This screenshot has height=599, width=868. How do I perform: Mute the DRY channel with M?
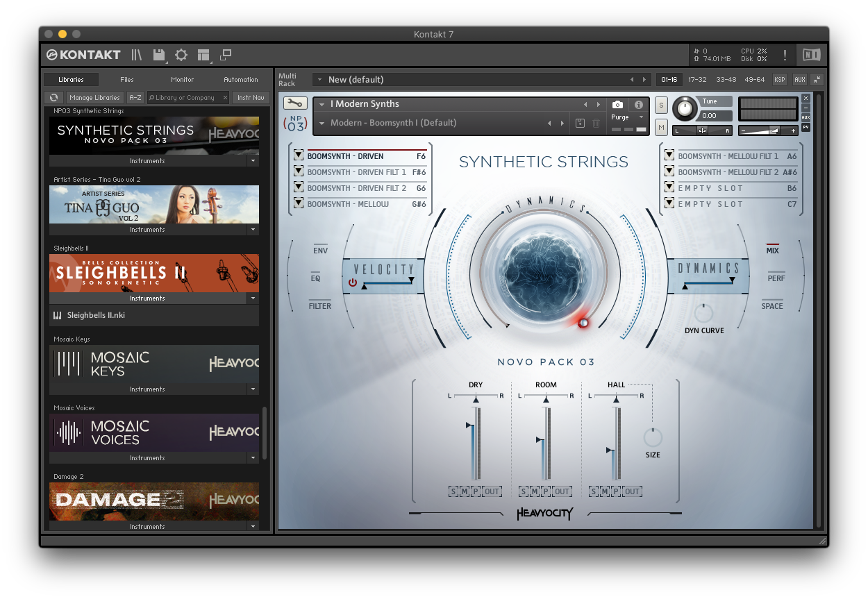[465, 491]
